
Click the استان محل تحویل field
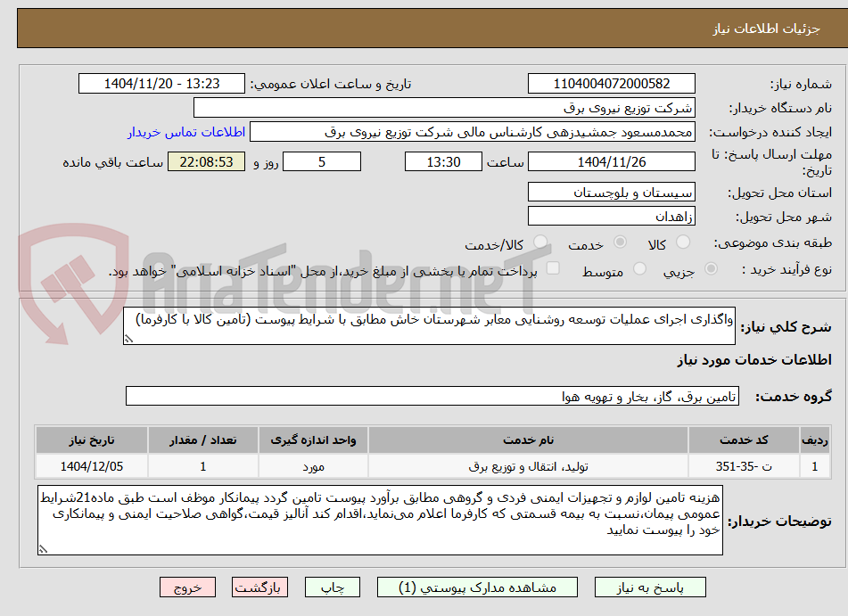pyautogui.click(x=611, y=192)
